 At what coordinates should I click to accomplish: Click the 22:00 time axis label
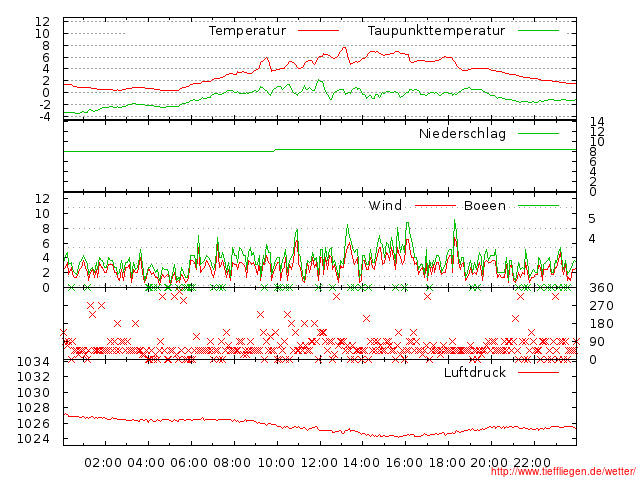pyautogui.click(x=532, y=463)
